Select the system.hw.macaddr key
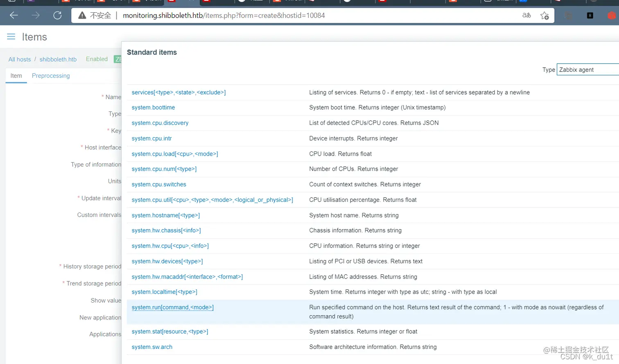Image resolution: width=619 pixels, height=364 pixels. (x=187, y=277)
